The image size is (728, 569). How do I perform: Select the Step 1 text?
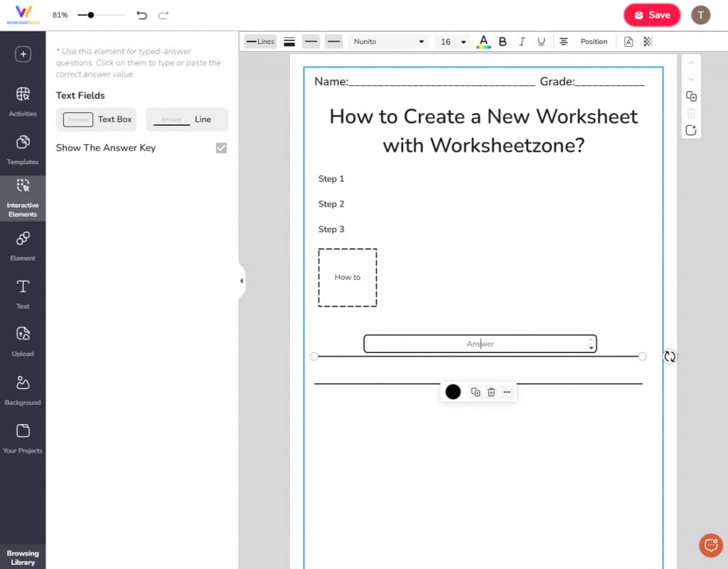tap(331, 179)
